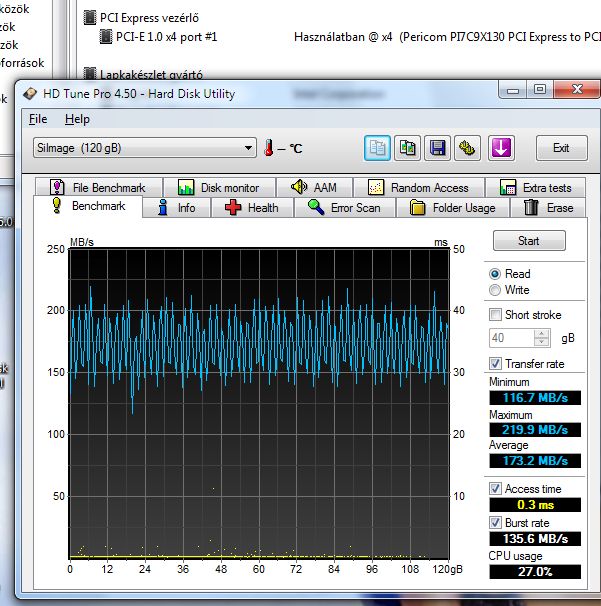Viewport: 601px width, 606px height.
Task: Click the speaker AAM icon
Action: [x=299, y=187]
